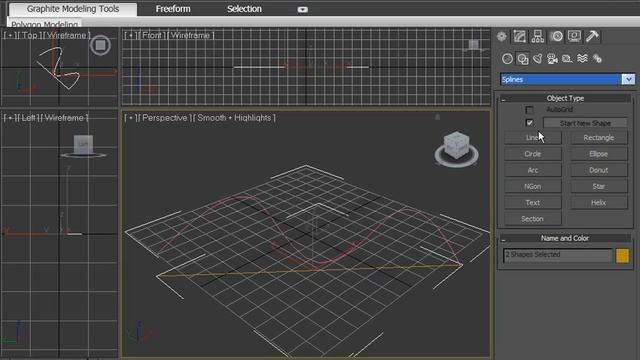Open the Hierarchy command panel tab
The width and height of the screenshot is (640, 360).
538,36
